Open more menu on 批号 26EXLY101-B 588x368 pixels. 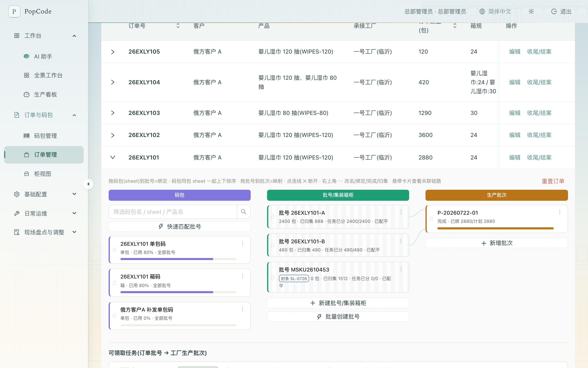coord(401,241)
